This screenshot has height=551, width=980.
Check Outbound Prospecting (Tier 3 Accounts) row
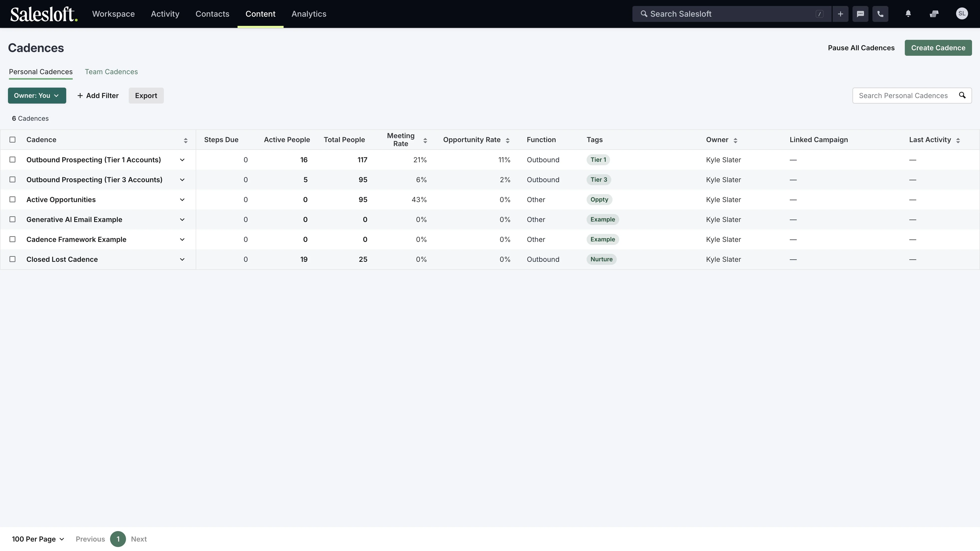12,179
